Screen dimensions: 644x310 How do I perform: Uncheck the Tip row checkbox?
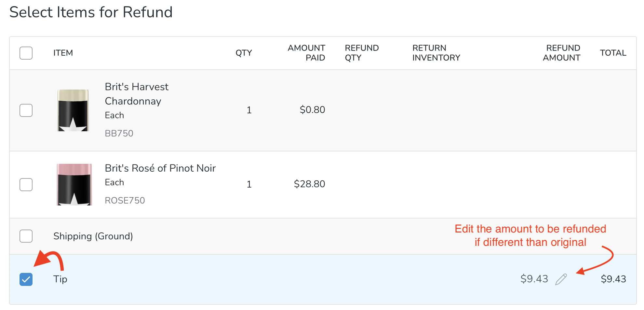26,279
